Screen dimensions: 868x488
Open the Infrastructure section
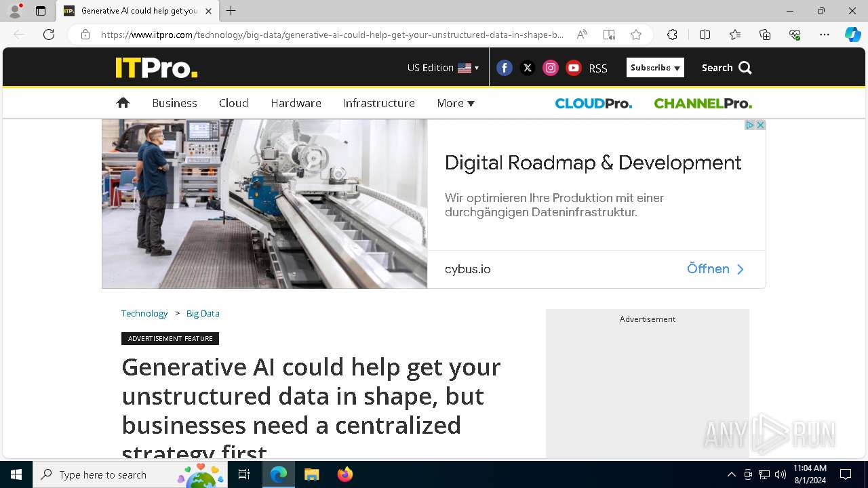pos(379,103)
